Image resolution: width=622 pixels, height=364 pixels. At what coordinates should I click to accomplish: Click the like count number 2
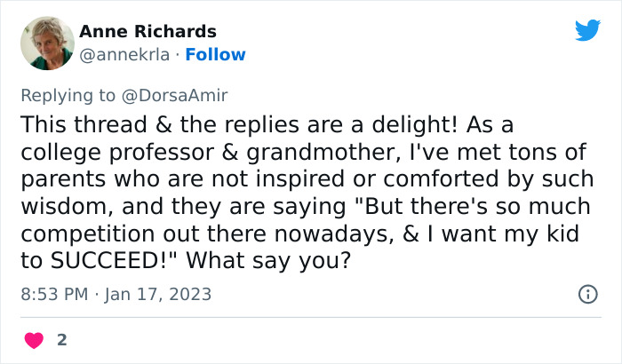pos(62,339)
